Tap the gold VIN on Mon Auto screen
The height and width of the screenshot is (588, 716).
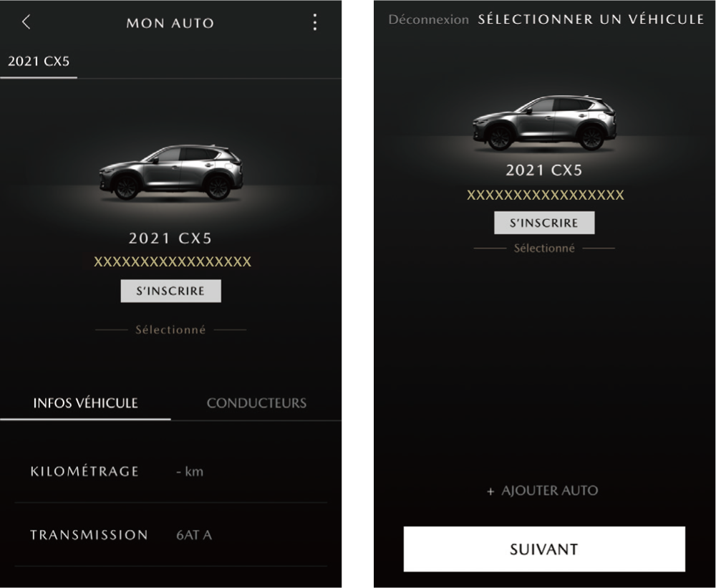(x=172, y=262)
